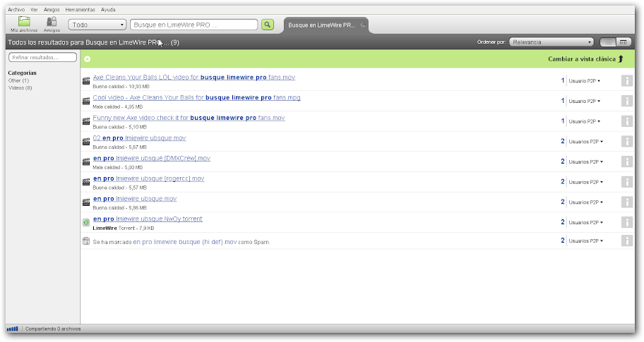Show info for Axe Cleans Your Balls video
The image size is (644, 342).
(x=627, y=81)
